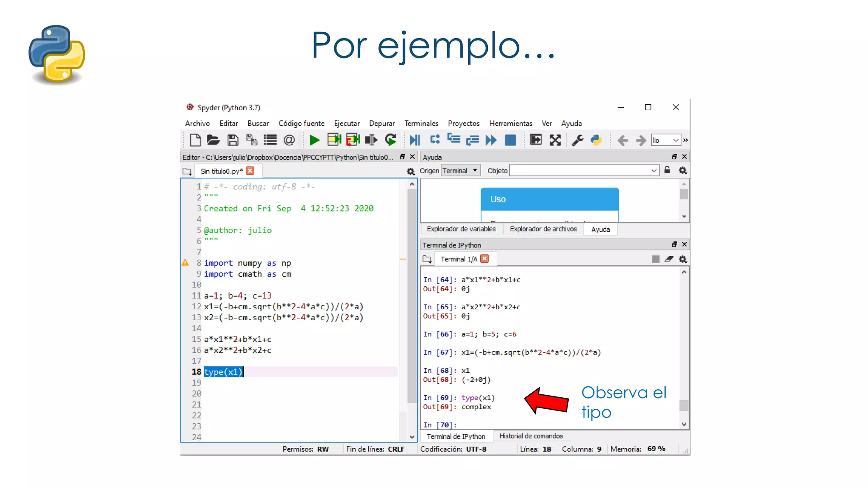Close the Sin título0.py editor tab
868x488 pixels.
(250, 171)
